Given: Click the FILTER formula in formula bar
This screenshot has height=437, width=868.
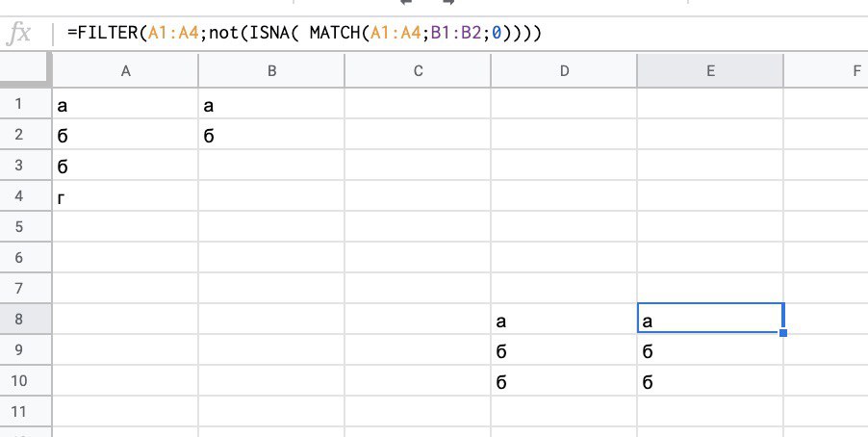Looking at the screenshot, I should pyautogui.click(x=304, y=34).
